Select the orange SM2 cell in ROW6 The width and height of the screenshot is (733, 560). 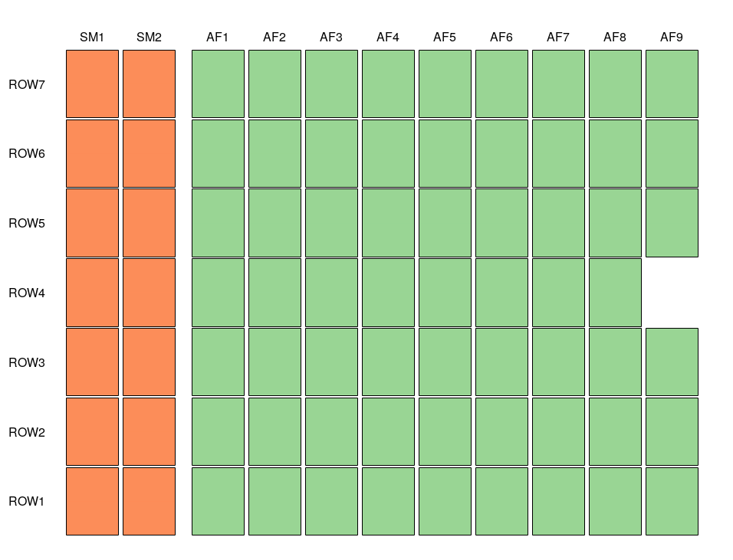(x=149, y=153)
